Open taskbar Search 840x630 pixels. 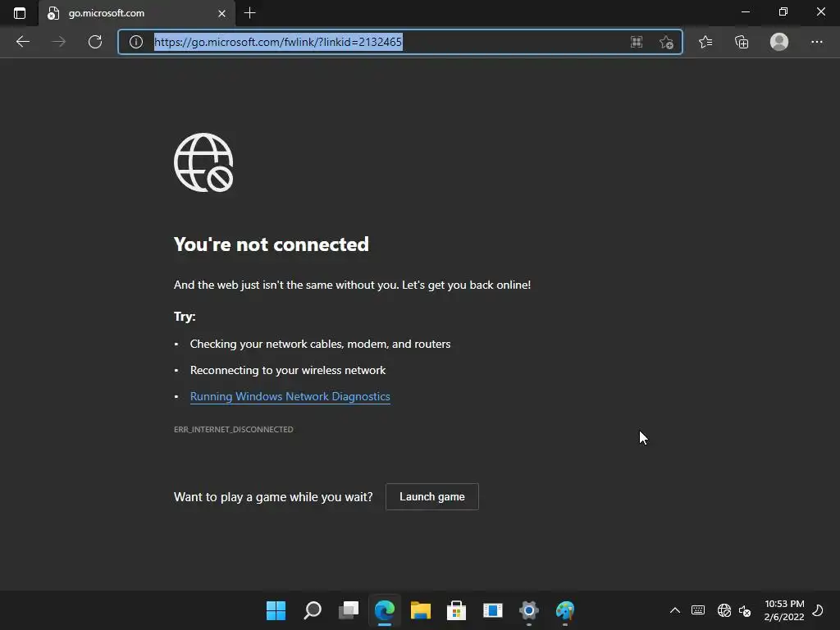(x=313, y=610)
